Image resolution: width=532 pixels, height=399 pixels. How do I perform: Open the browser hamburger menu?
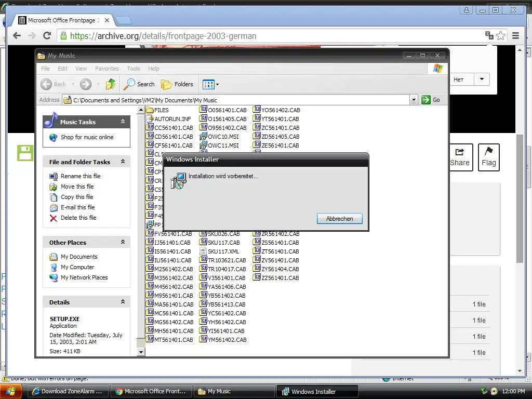tap(515, 36)
